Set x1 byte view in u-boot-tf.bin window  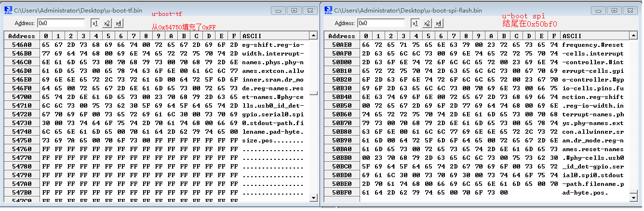95,23
